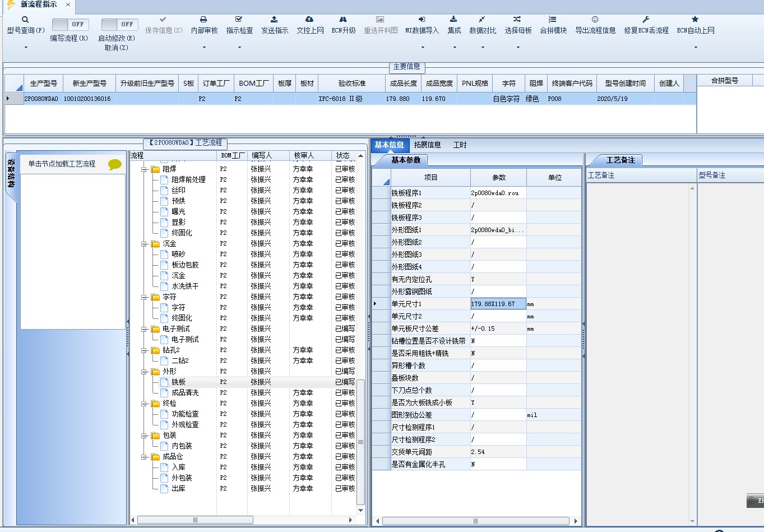Switch to the 工时 tab
Viewport: 764px width, 532px height.
pyautogui.click(x=460, y=145)
